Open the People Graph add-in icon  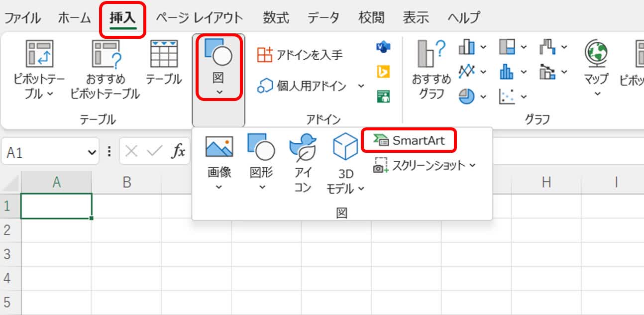click(x=383, y=96)
